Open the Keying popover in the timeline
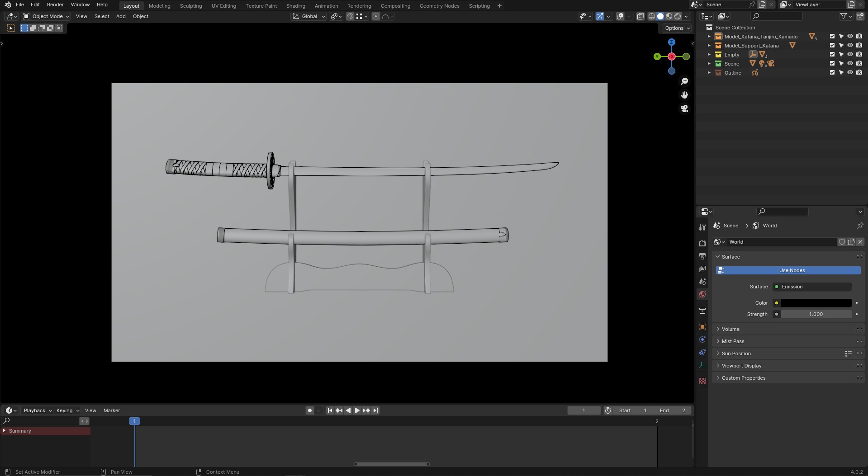868x476 pixels. pos(67,410)
